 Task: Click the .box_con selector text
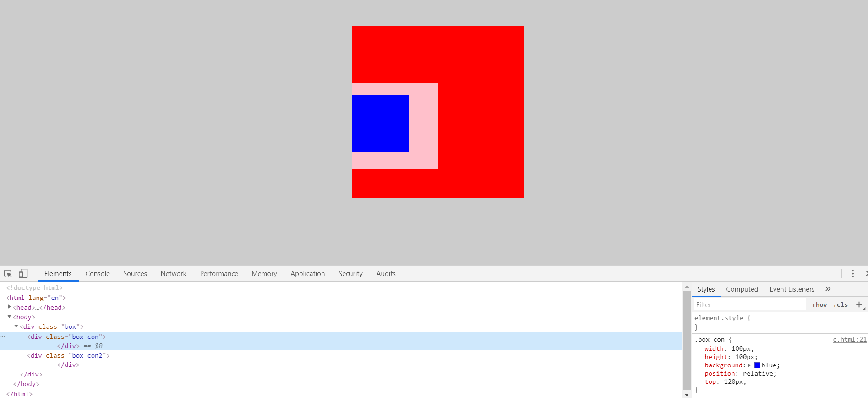coord(710,340)
